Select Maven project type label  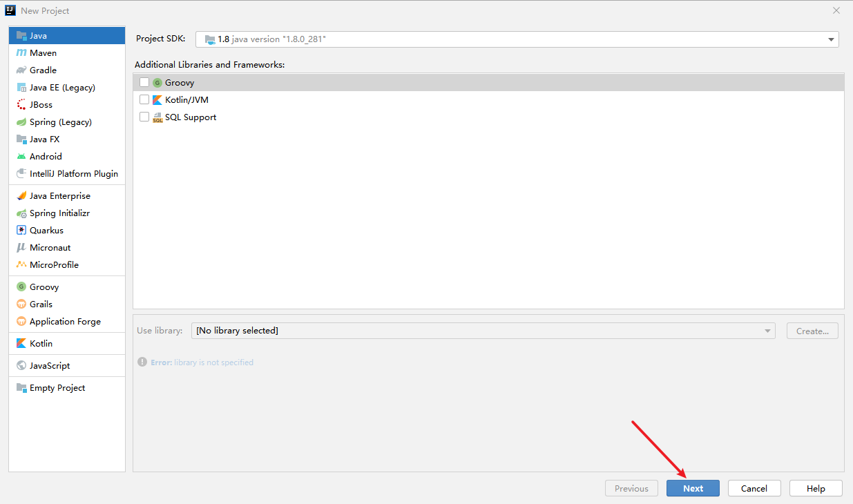[43, 52]
